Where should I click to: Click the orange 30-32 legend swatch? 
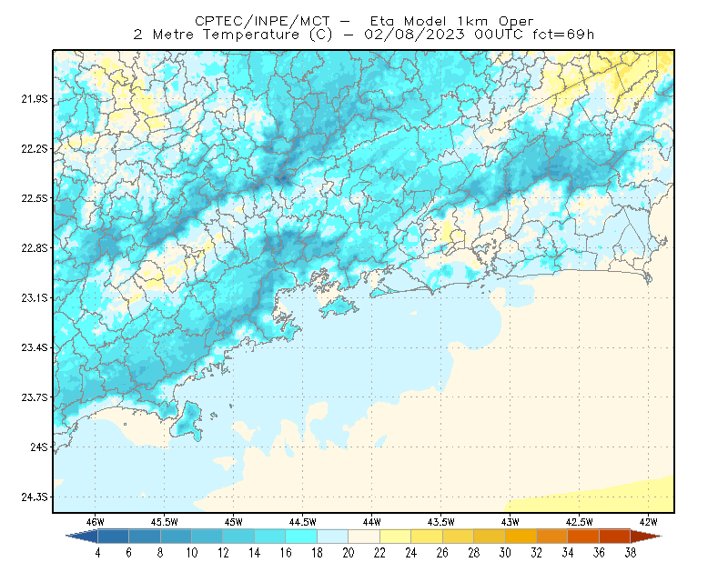521,536
